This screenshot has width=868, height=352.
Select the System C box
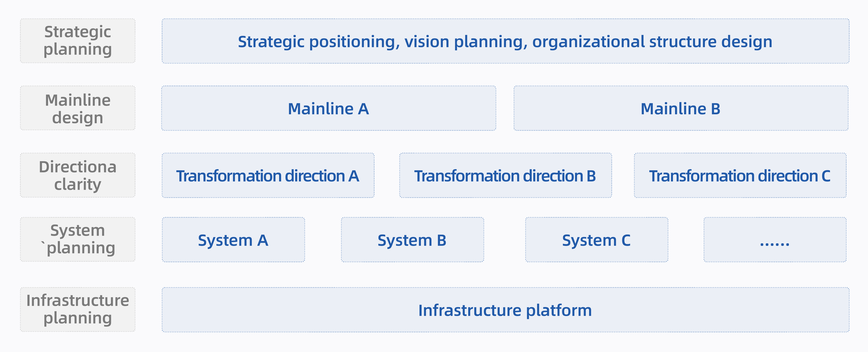[x=597, y=239]
